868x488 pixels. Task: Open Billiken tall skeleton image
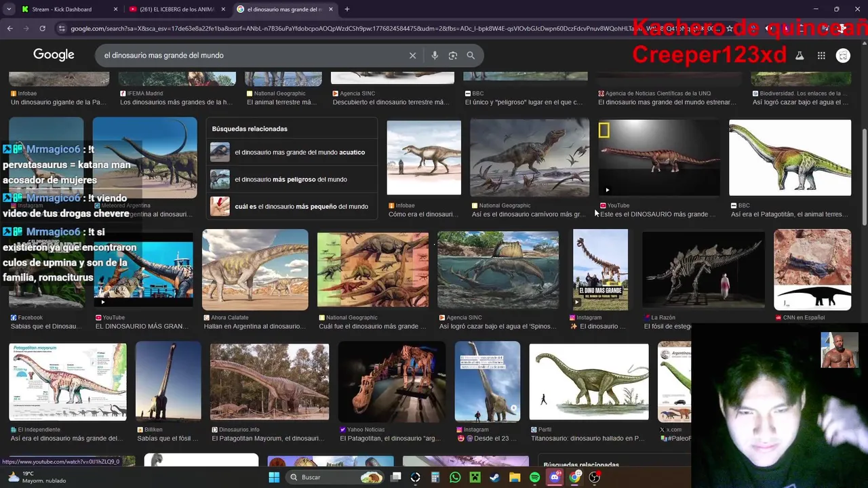168,382
